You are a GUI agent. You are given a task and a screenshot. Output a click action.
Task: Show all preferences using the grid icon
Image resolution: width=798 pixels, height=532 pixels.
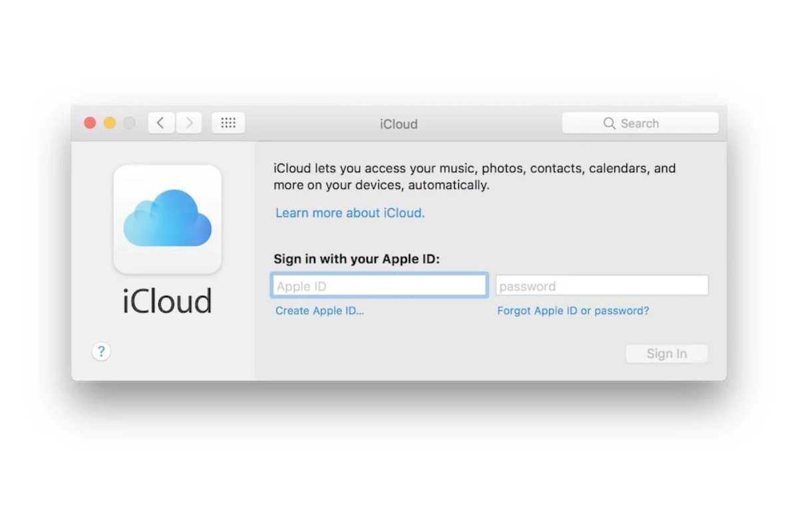coord(228,123)
